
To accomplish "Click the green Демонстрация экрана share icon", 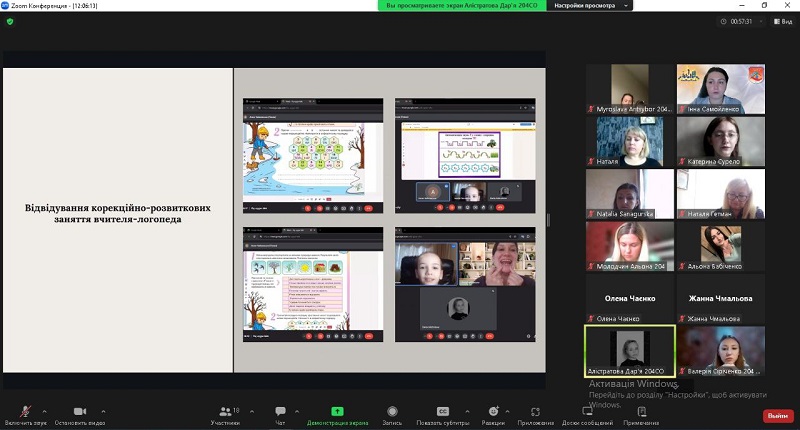I will pyautogui.click(x=338, y=413).
